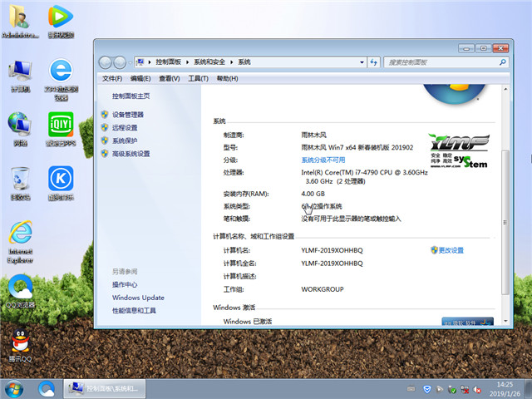532x399 pixels.
Task: Open the tray keyboard icon
Action: tap(411, 389)
